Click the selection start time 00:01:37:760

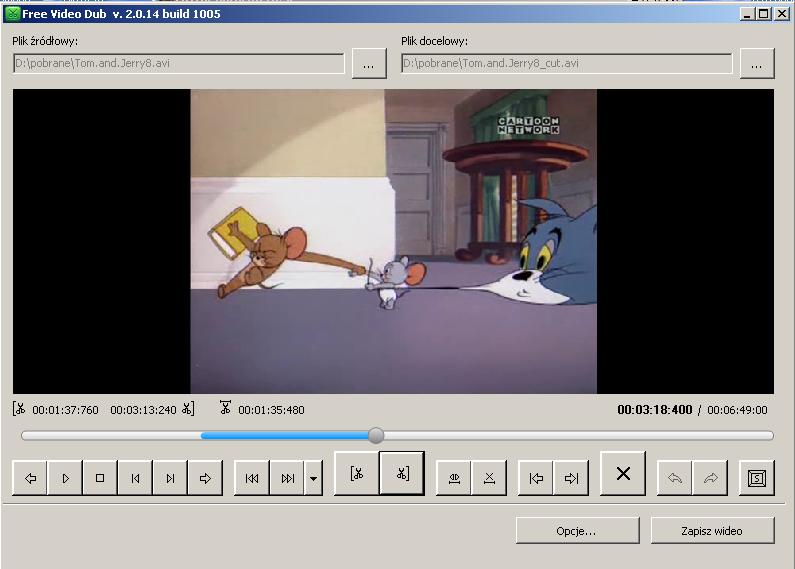65,410
